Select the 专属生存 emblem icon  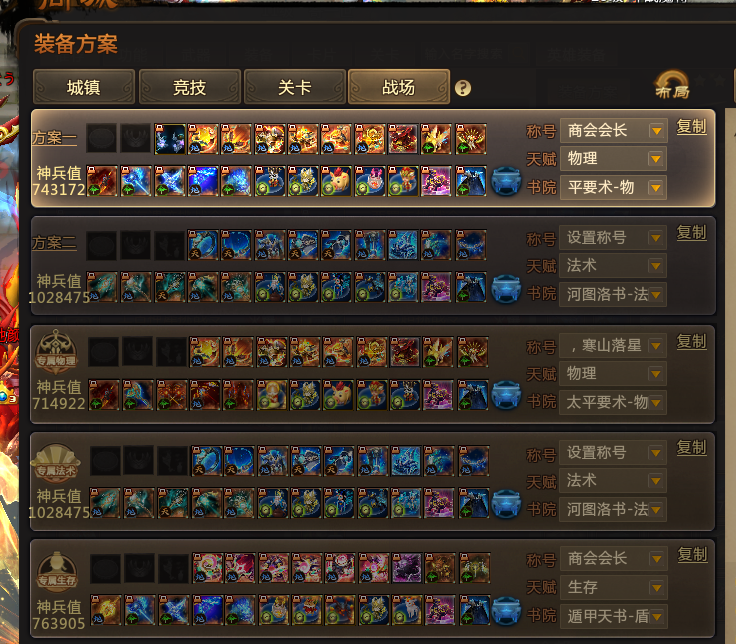[x=57, y=573]
